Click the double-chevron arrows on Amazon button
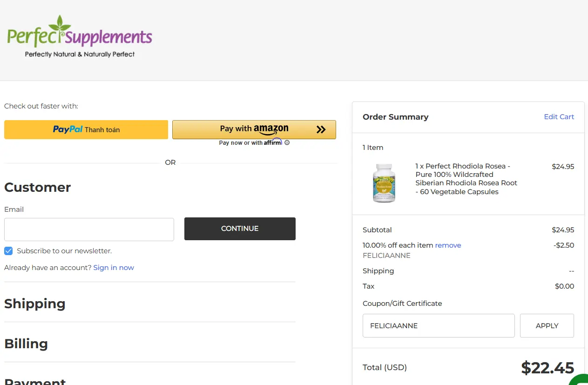Screen dimensions: 588x385 pos(321,129)
